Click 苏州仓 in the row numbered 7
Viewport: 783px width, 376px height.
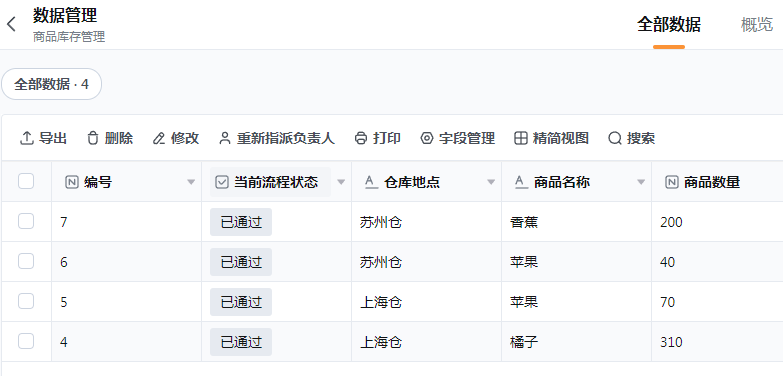pyautogui.click(x=381, y=222)
